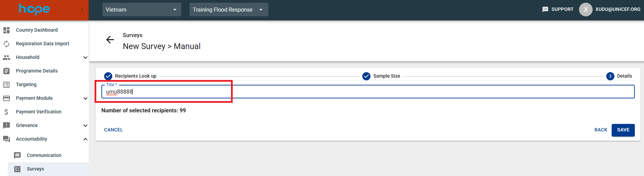Screen dimensions: 644x176
Task: Expand the Household menu section
Action: (x=85, y=58)
